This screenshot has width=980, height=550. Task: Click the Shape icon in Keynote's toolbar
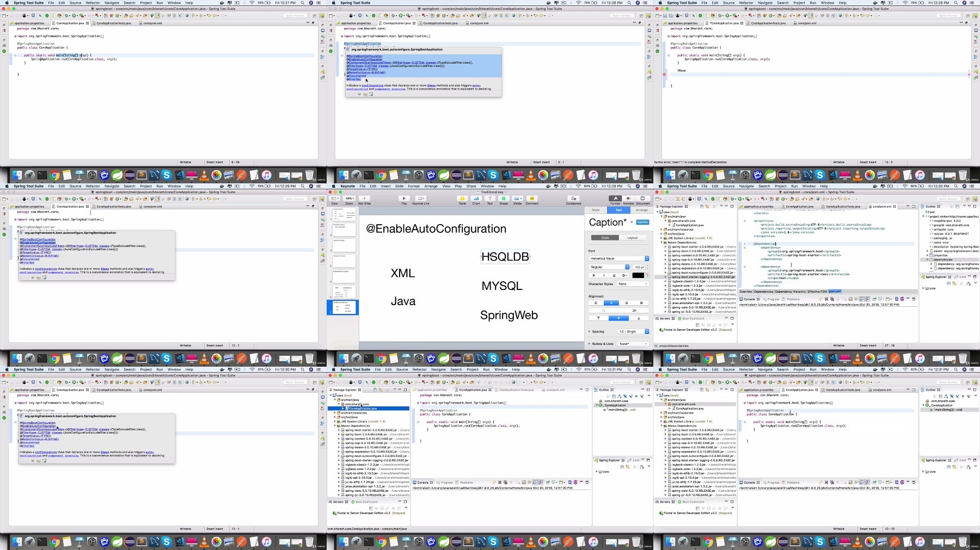click(x=504, y=199)
